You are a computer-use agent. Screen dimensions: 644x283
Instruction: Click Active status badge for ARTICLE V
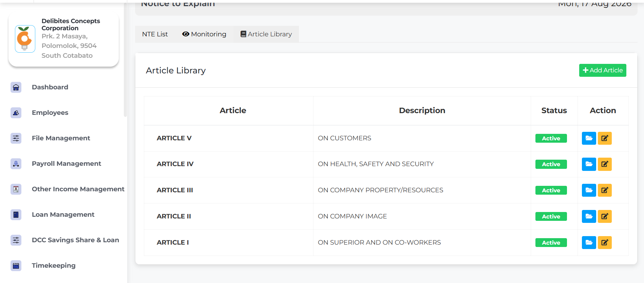551,138
